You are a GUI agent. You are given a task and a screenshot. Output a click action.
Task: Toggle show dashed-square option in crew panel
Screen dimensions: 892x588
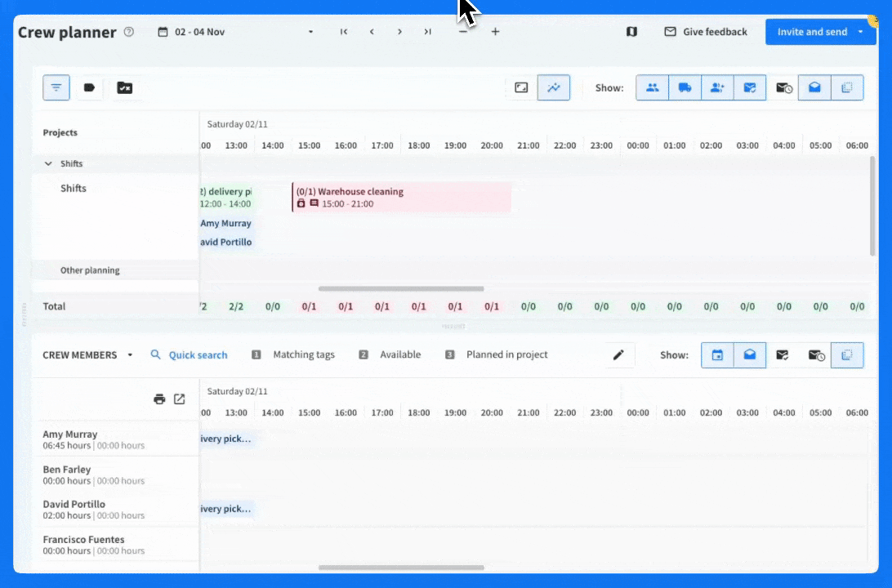pyautogui.click(x=847, y=355)
